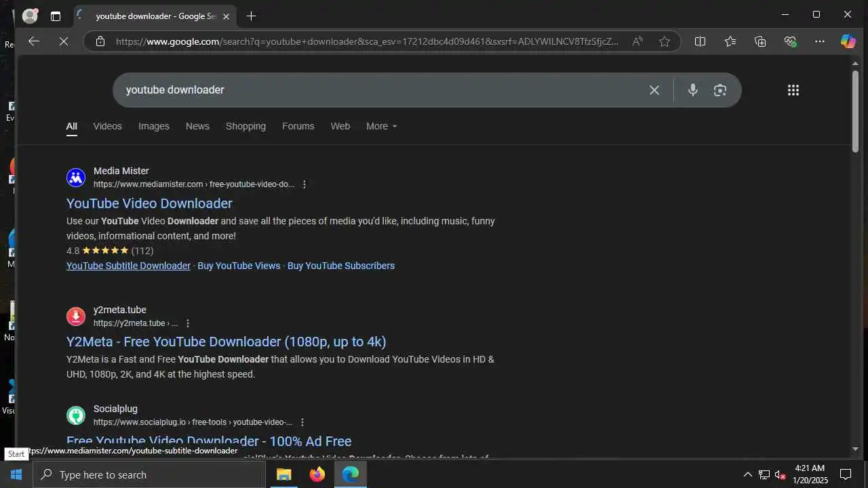Show hidden system tray icons
Viewport: 868px width, 488px height.
748,474
